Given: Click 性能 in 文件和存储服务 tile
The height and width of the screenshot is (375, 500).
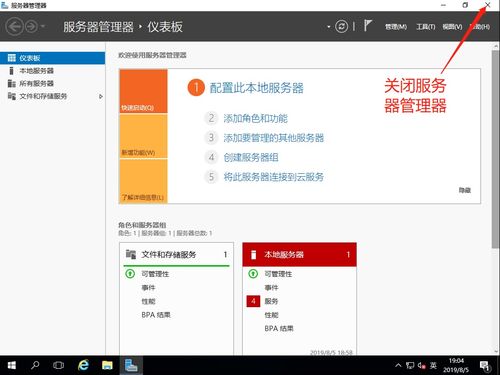Looking at the screenshot, I should (x=148, y=301).
